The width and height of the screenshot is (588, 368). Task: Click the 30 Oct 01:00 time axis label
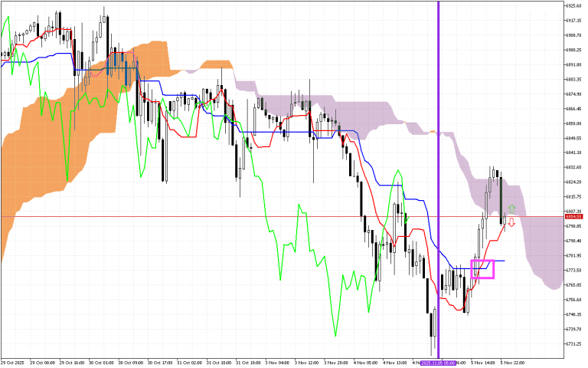click(101, 363)
